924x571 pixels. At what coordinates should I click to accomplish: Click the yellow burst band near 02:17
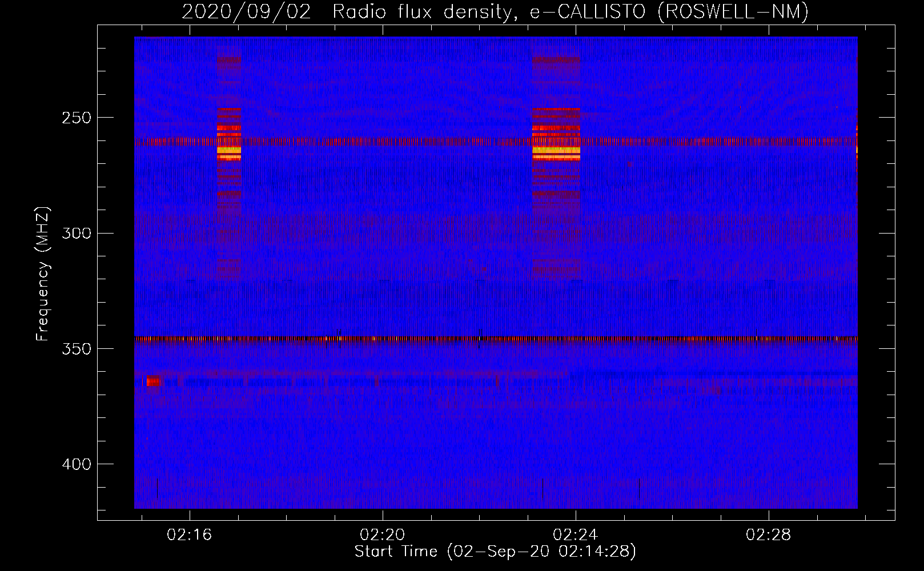point(229,151)
